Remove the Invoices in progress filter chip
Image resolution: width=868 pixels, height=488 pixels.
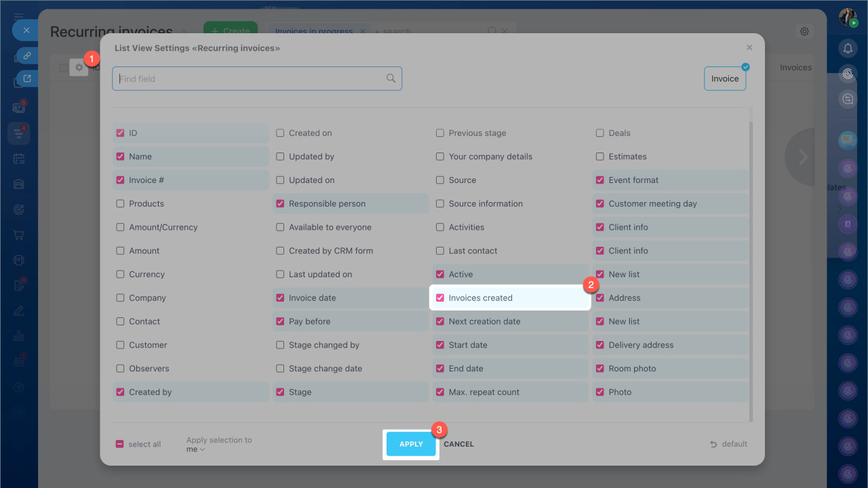(363, 31)
